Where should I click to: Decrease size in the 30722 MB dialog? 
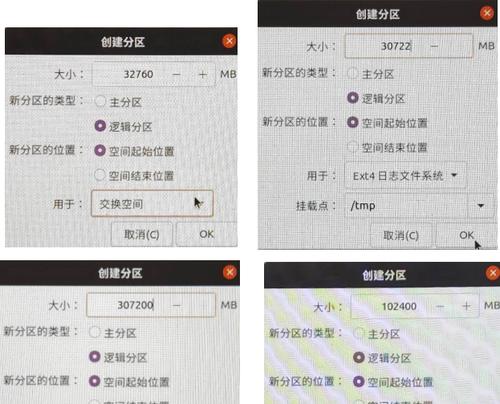[x=434, y=46]
